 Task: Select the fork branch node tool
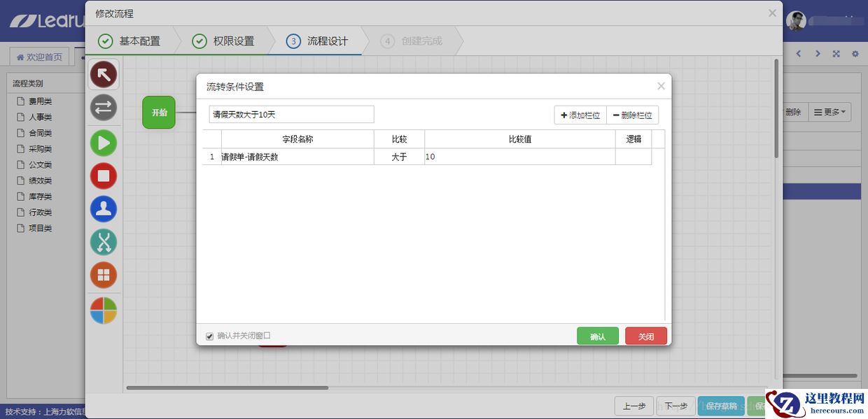104,242
